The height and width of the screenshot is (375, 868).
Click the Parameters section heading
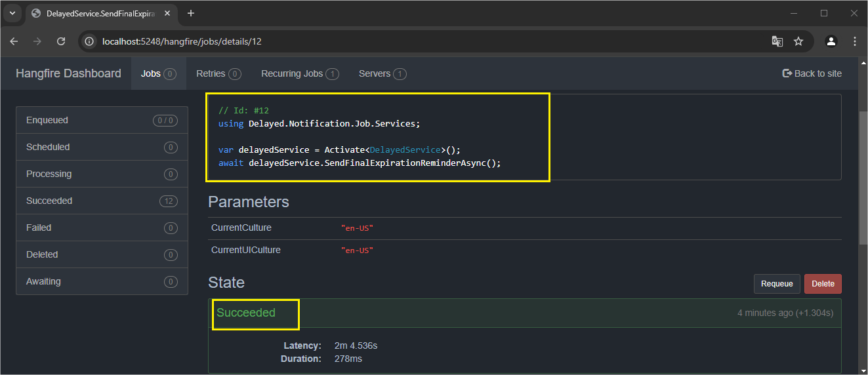(249, 202)
